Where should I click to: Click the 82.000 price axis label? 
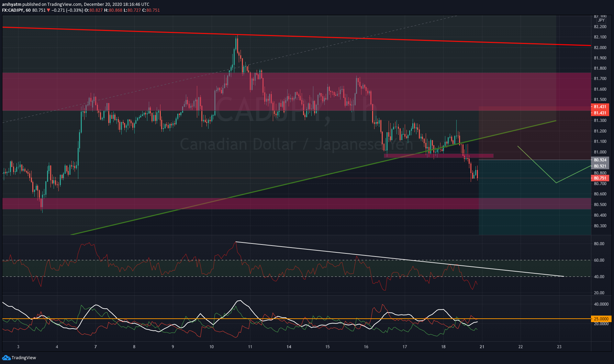600,48
